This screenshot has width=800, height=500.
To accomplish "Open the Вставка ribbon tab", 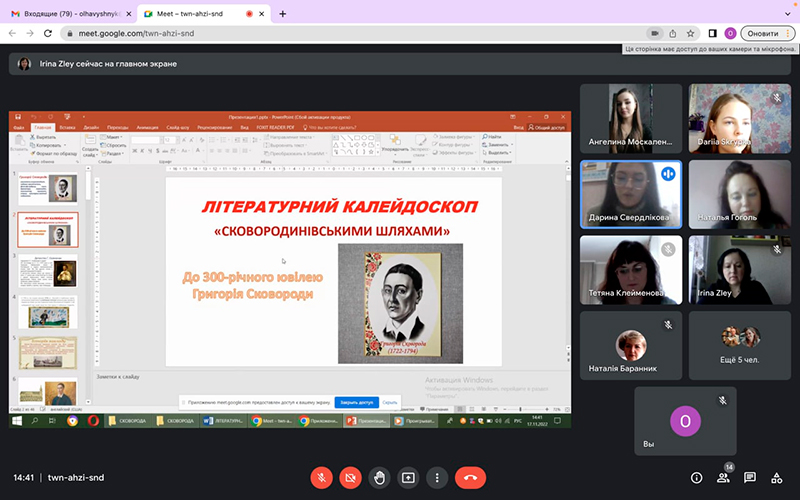I will point(67,127).
